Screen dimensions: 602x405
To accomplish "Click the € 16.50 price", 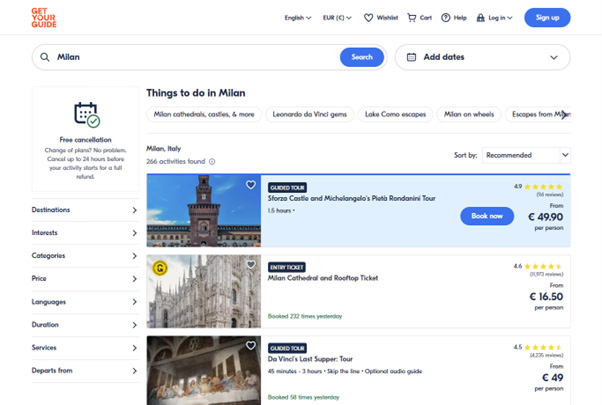I will (x=546, y=296).
